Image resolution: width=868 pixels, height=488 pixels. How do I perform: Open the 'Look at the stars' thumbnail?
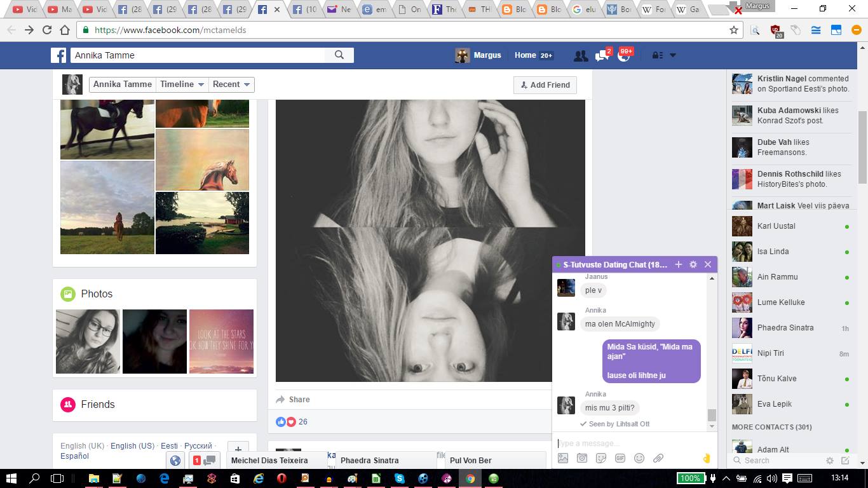pyautogui.click(x=221, y=341)
